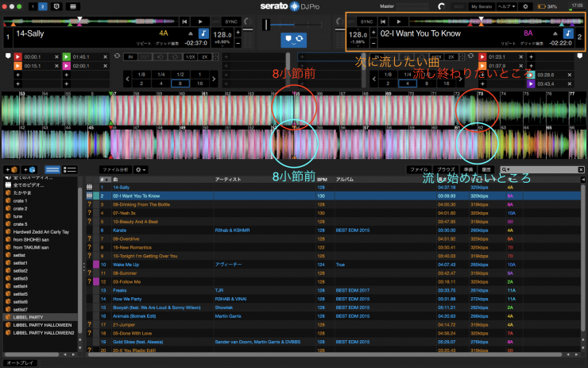Open the sampler panel icon in top bar
This screenshot has height=368, width=588.
tap(73, 6)
